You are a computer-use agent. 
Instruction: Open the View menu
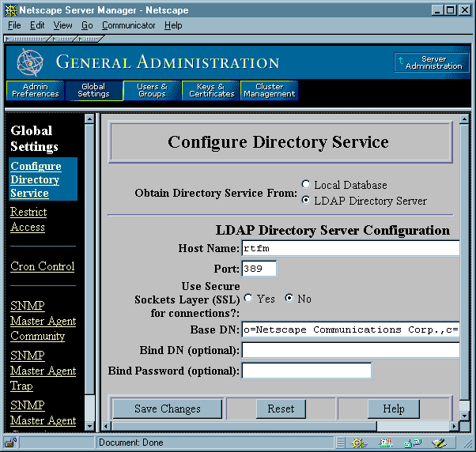pyautogui.click(x=62, y=25)
